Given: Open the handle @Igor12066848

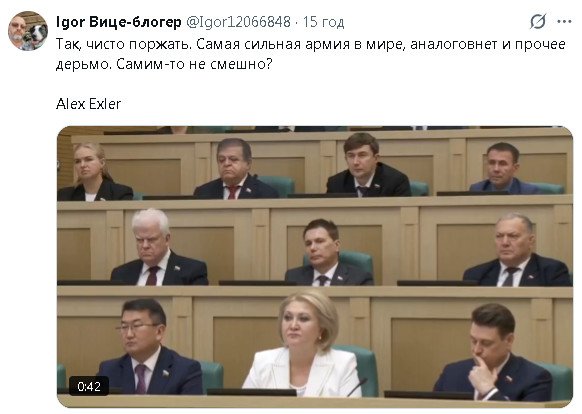Looking at the screenshot, I should click(x=238, y=22).
